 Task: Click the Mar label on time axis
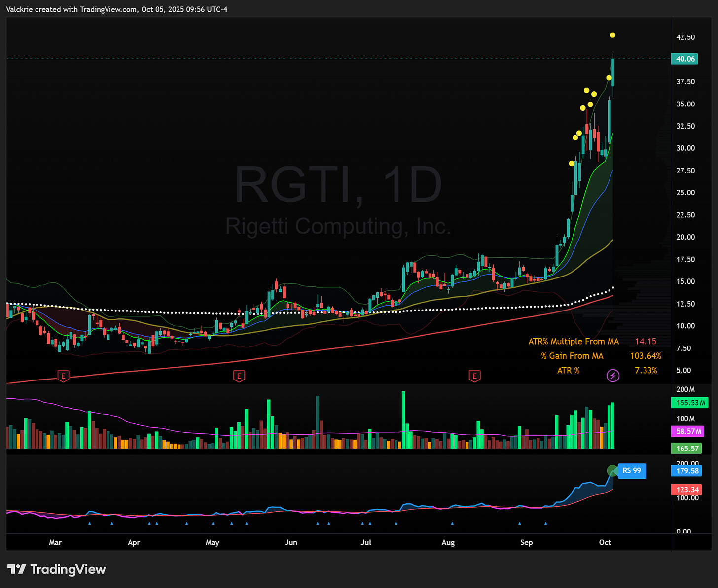coord(55,542)
